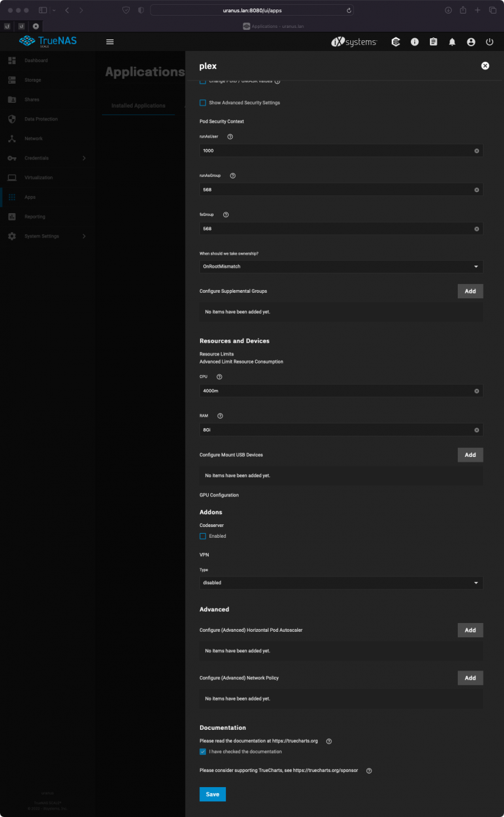The image size is (504, 817).
Task: Open the user account icon
Action: coord(471,42)
